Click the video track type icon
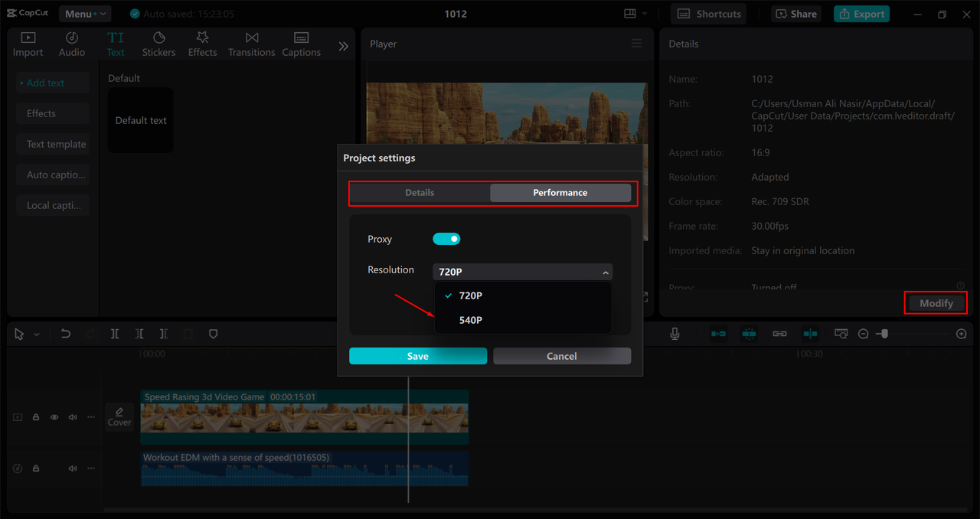 [18, 417]
